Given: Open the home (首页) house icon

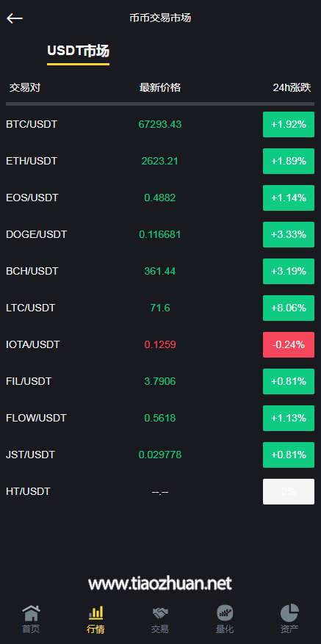Looking at the screenshot, I should point(32,612).
